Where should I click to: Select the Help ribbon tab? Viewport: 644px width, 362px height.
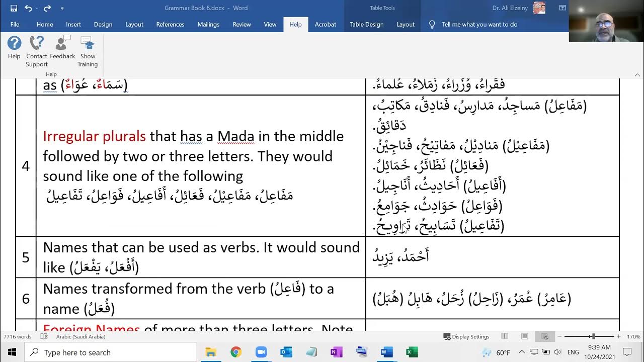(295, 24)
